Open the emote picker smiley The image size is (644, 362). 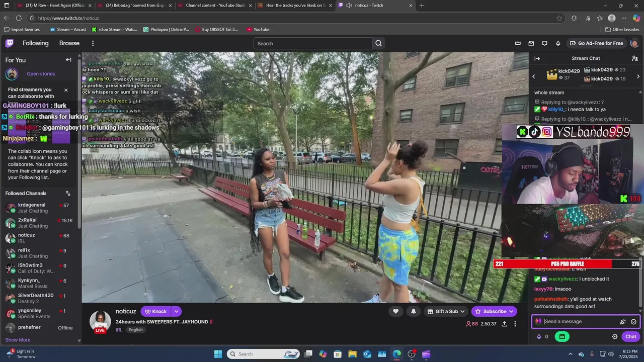pyautogui.click(x=633, y=322)
